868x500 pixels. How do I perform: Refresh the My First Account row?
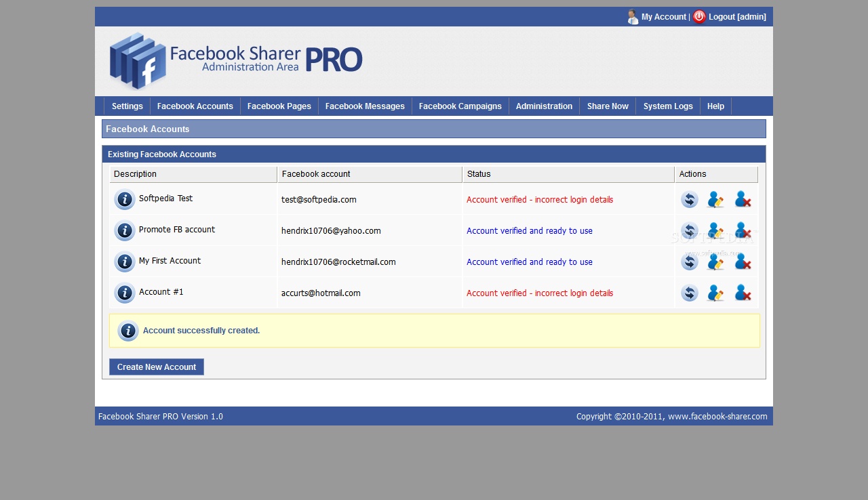click(x=690, y=262)
